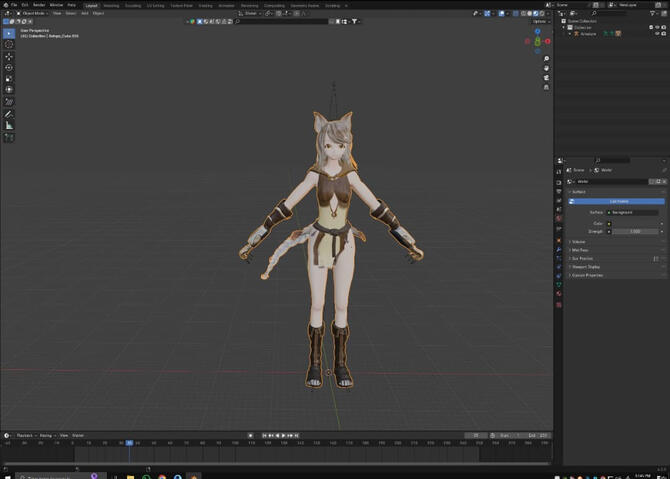670x479 pixels.
Task: Open the Texture checker properties tab
Action: (x=559, y=305)
